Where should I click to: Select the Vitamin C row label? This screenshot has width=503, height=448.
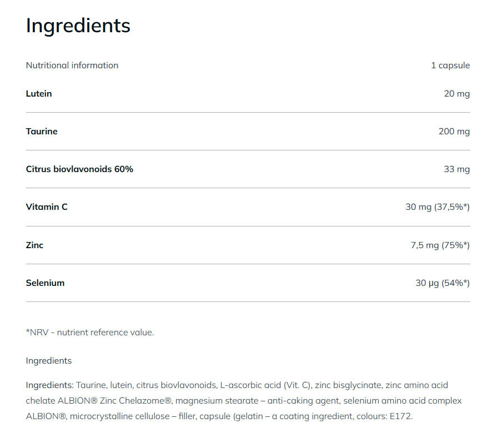(47, 207)
